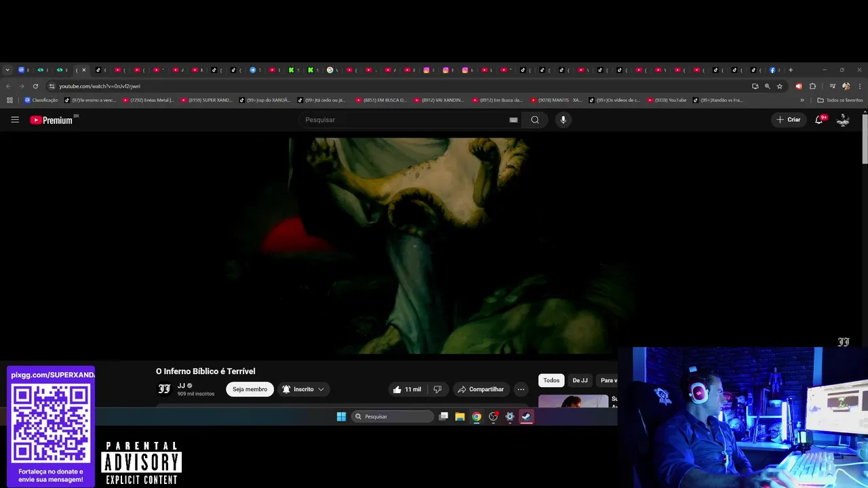Switch to the Facebook browser tab
This screenshot has width=868, height=488.
pos(774,70)
